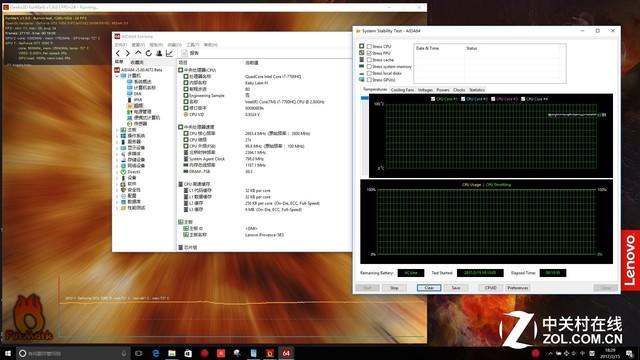
Task: Select the AIDA64 v5.80 Beta root tree node
Action: (x=138, y=70)
